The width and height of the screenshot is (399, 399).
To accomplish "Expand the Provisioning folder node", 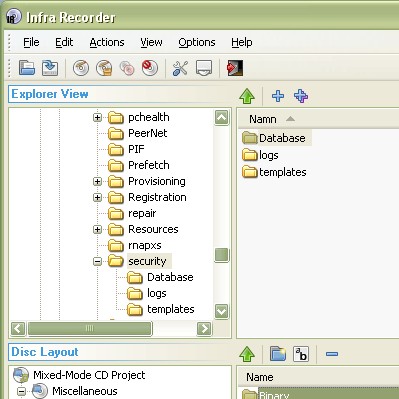I will [x=97, y=181].
